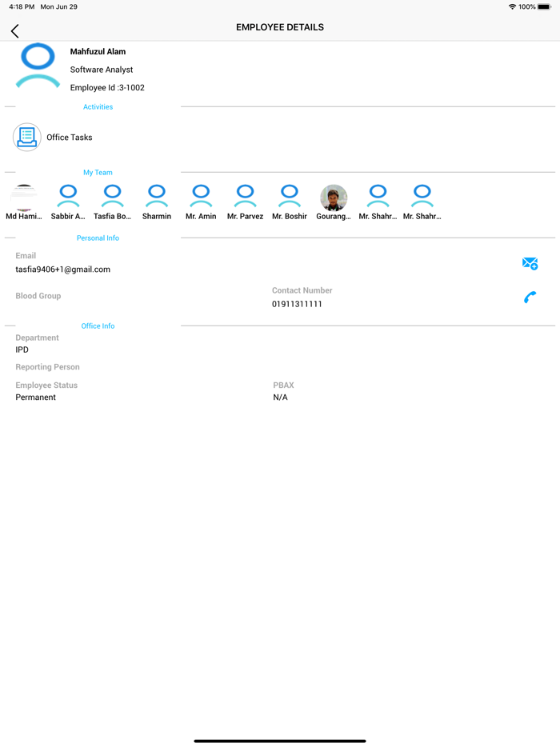Tap the Personal Info section header

(98, 238)
